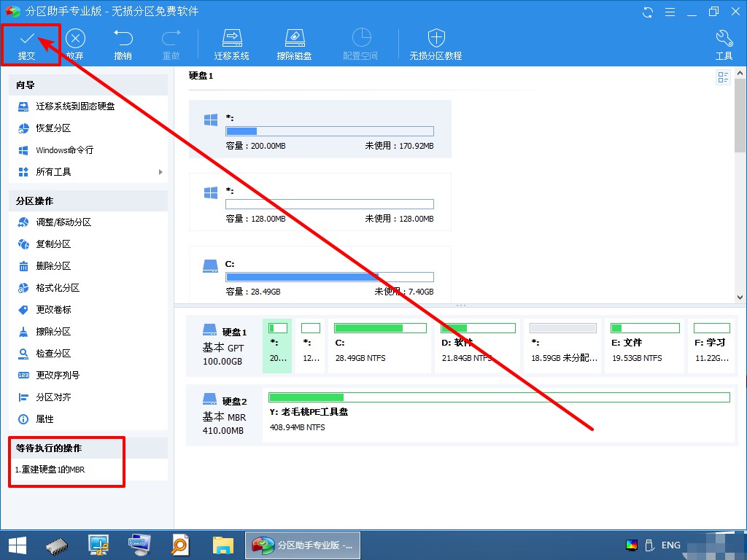Select E: 文件 partition in disk map
Viewport: 747px width, 560px height.
pos(645,346)
